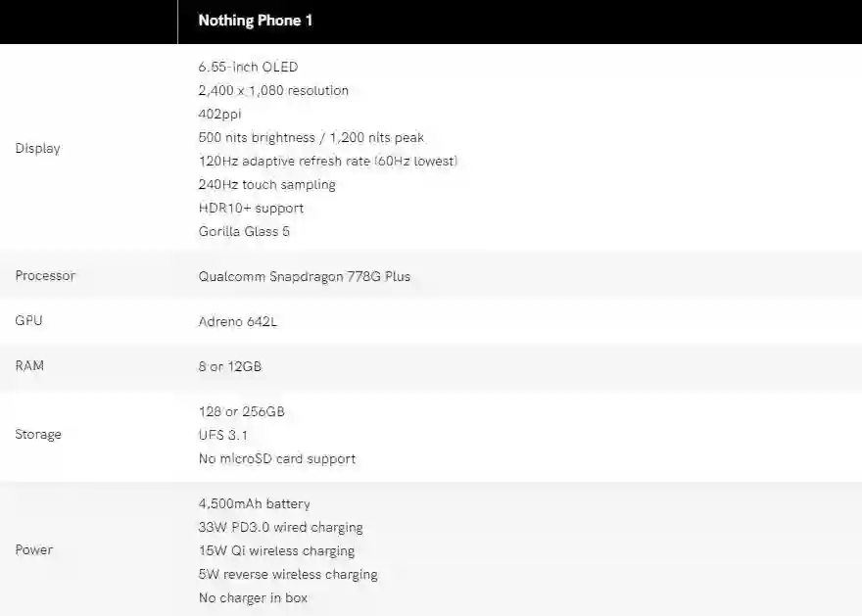Click the 8 or 12GB value
Viewport: 862px width, 616px height.
230,367
